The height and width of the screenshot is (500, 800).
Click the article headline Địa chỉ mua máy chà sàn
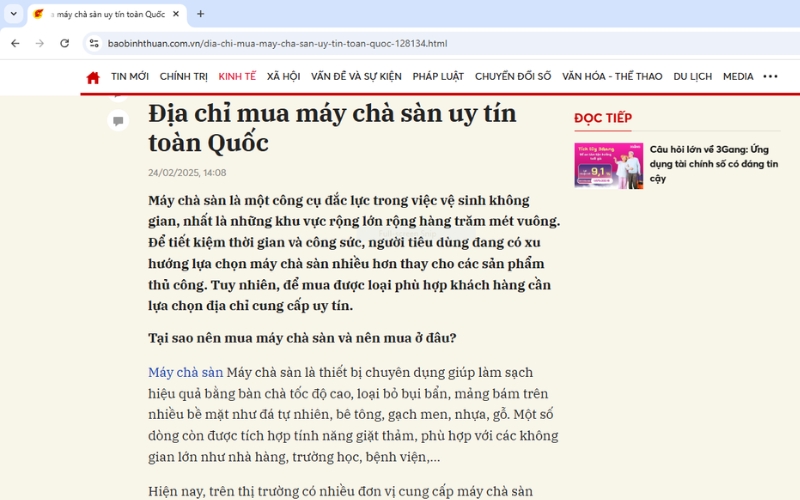click(332, 128)
